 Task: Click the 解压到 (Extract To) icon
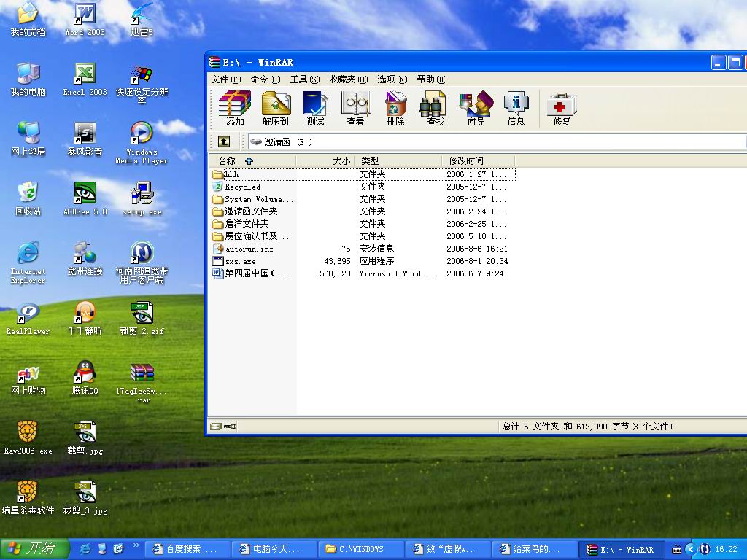(x=276, y=108)
